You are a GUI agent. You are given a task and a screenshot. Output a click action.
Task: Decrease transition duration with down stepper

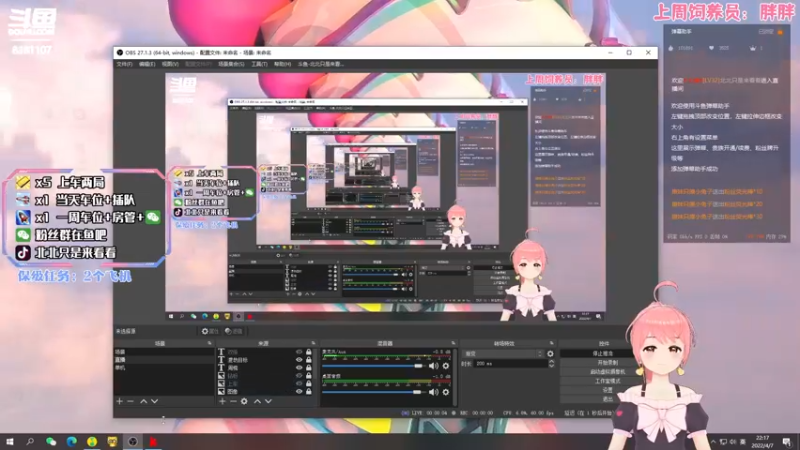(552, 366)
